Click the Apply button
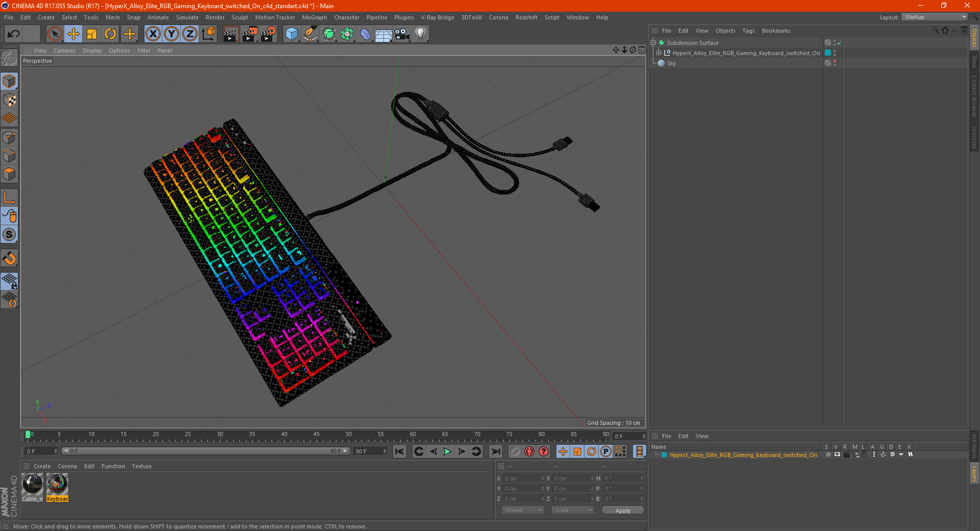Image resolution: width=980 pixels, height=531 pixels. tap(623, 510)
